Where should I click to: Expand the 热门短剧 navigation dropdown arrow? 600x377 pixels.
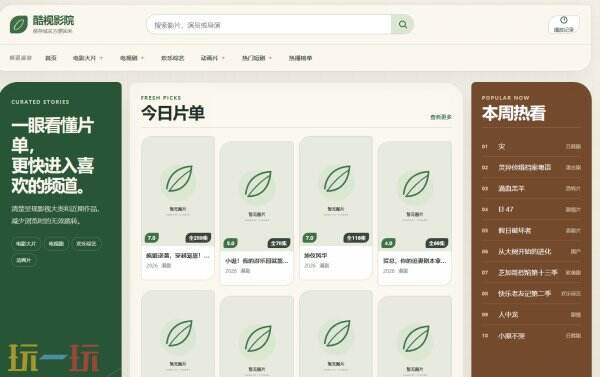pyautogui.click(x=270, y=58)
